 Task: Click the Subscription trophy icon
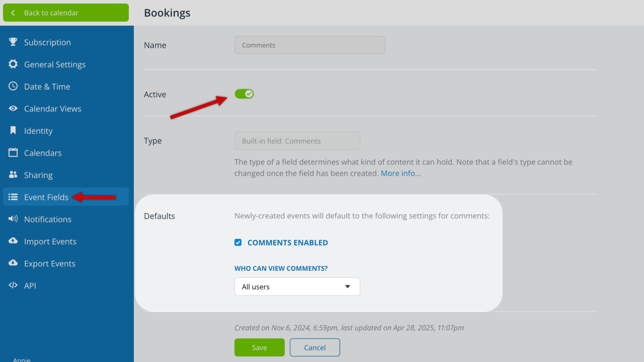pos(13,42)
